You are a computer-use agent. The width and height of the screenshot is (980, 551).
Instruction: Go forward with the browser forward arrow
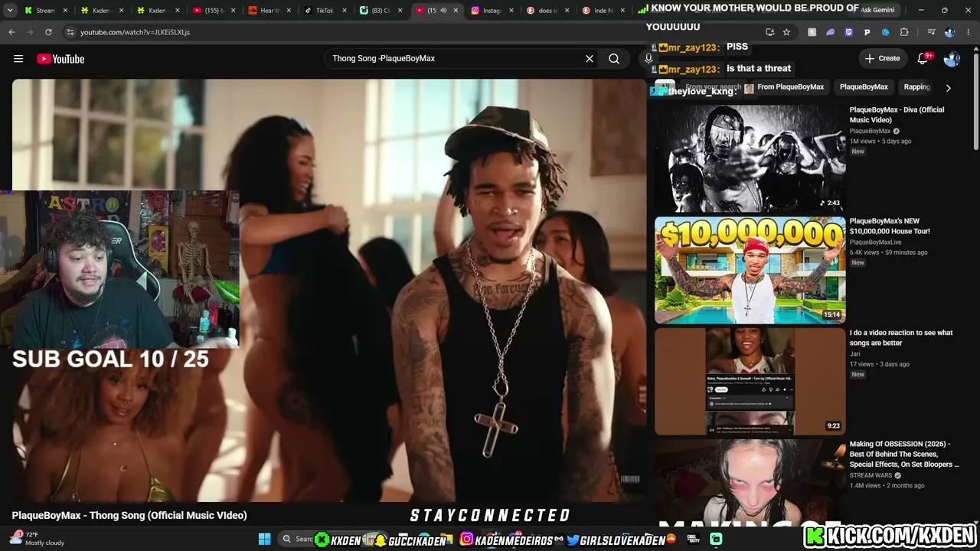30,32
